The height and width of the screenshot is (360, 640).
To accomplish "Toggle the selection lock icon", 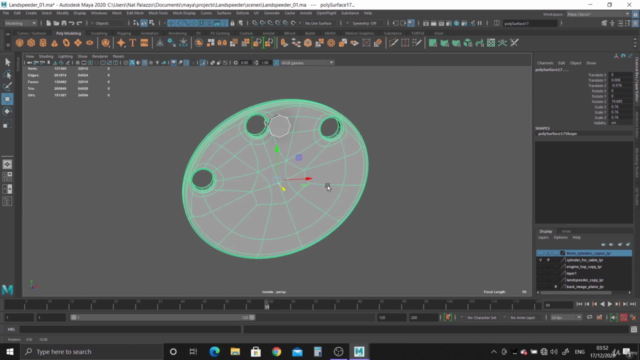I will (233, 23).
